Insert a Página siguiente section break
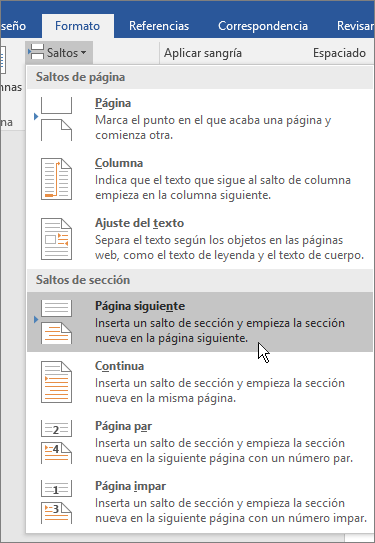Viewport: 375px width, 543px height. (200, 322)
